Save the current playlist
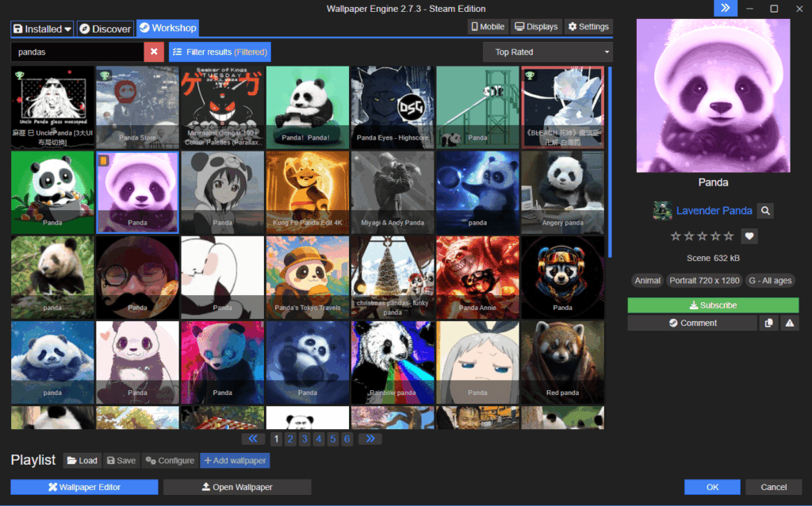This screenshot has width=812, height=506. [x=121, y=461]
